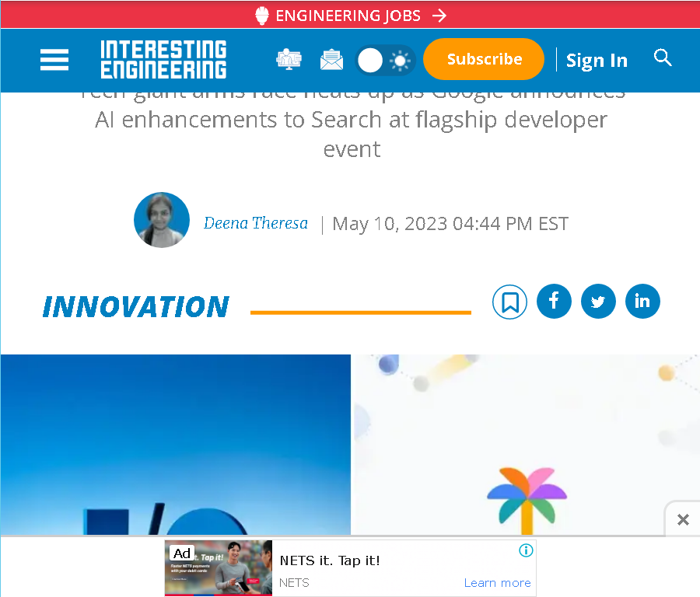Click the Google I/O article hero image

(x=350, y=445)
